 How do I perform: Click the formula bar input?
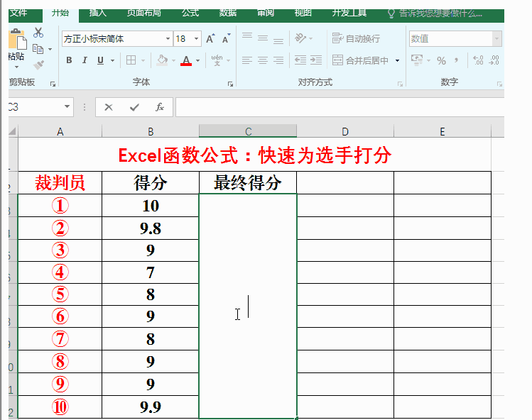pyautogui.click(x=340, y=107)
